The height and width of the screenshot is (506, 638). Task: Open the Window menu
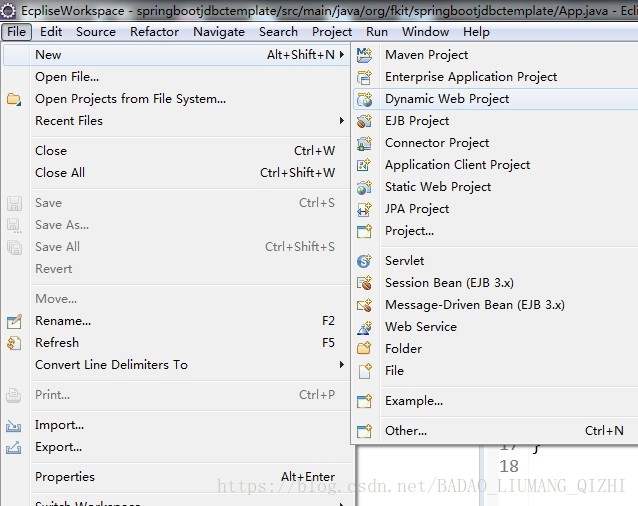[x=425, y=32]
